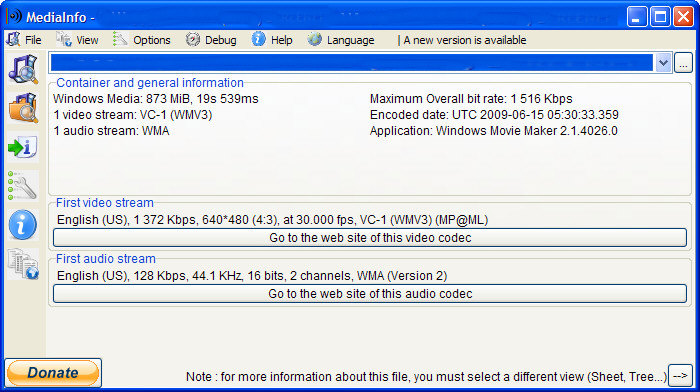The width and height of the screenshot is (700, 392).
Task: Click the 'Note : for more information' text
Action: (x=426, y=376)
